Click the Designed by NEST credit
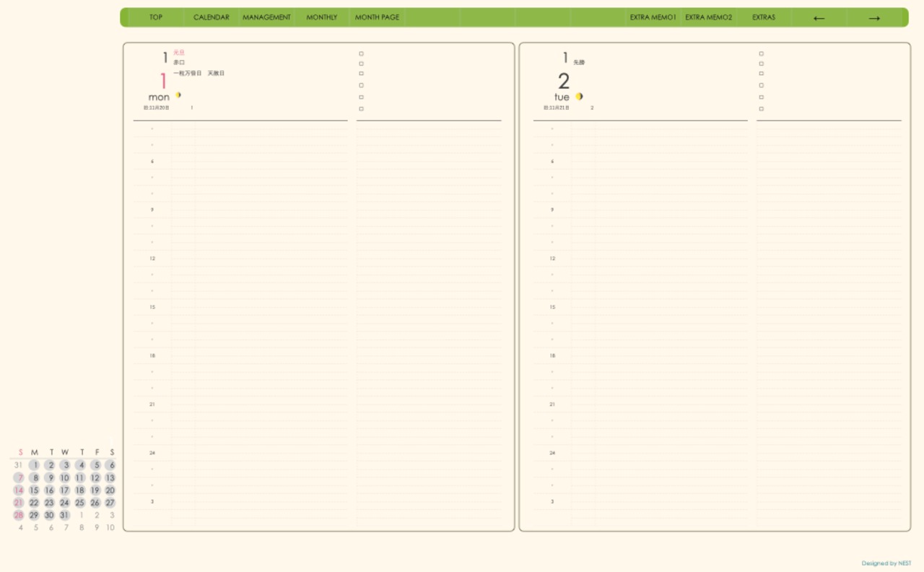This screenshot has height=572, width=924. tap(886, 563)
